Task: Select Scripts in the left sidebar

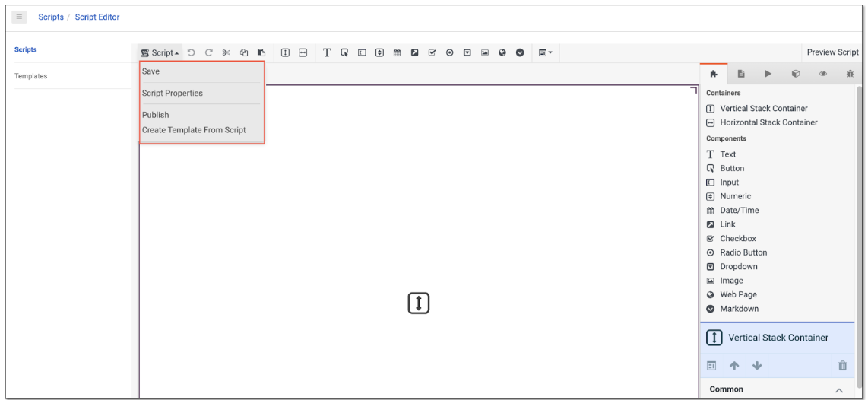Action: pos(26,49)
